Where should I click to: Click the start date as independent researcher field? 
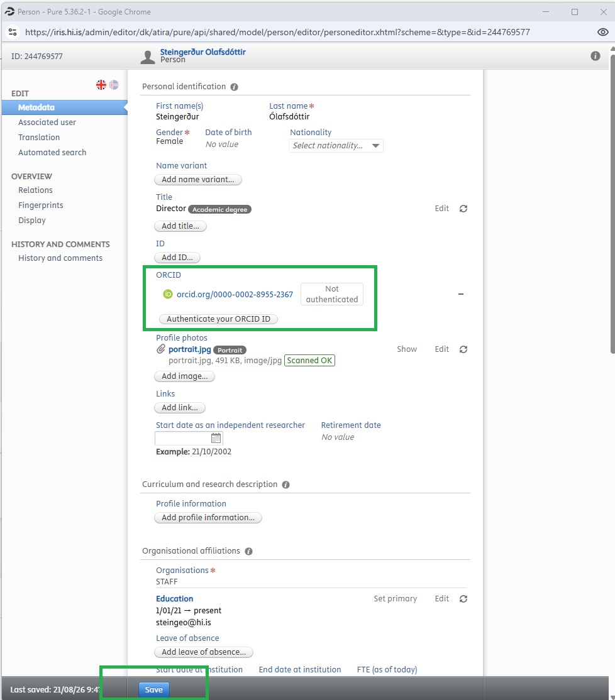click(x=182, y=438)
